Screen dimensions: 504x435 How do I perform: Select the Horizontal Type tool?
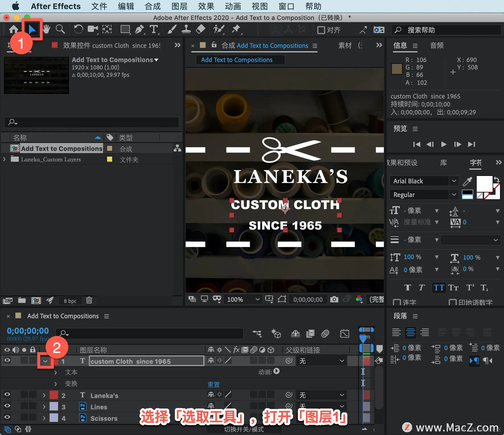pyautogui.click(x=154, y=29)
